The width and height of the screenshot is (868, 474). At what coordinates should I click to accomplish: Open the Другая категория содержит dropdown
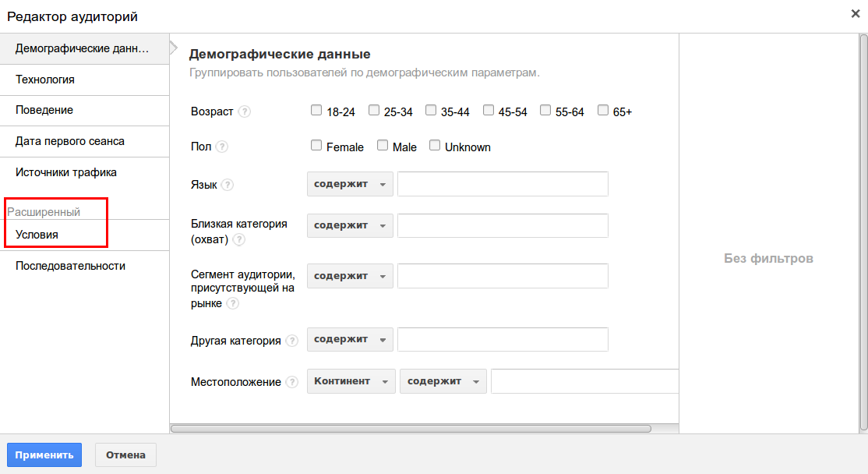click(x=350, y=340)
